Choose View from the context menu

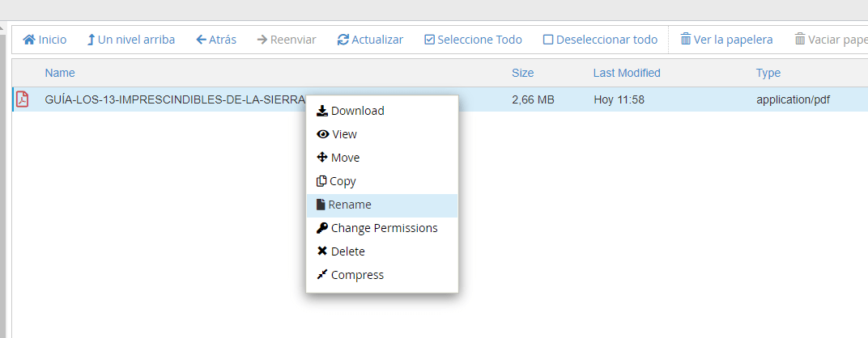382,134
